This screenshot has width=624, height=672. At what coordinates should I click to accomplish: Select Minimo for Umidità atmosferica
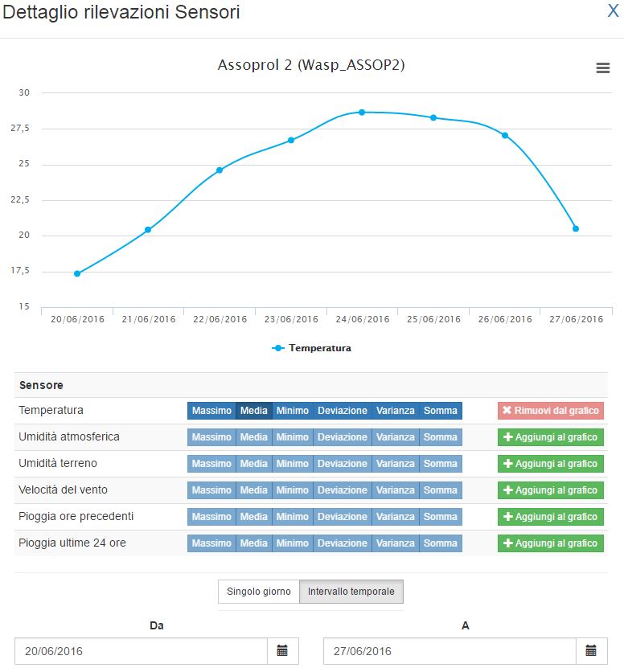point(293,437)
